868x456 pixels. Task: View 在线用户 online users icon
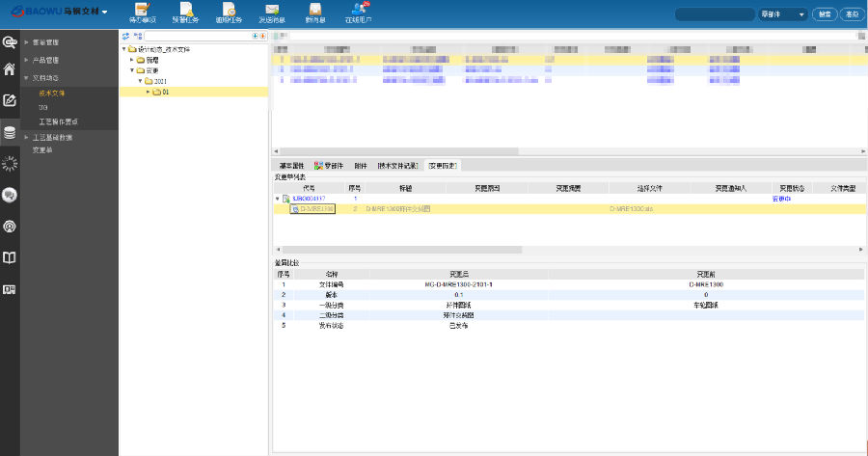click(358, 11)
